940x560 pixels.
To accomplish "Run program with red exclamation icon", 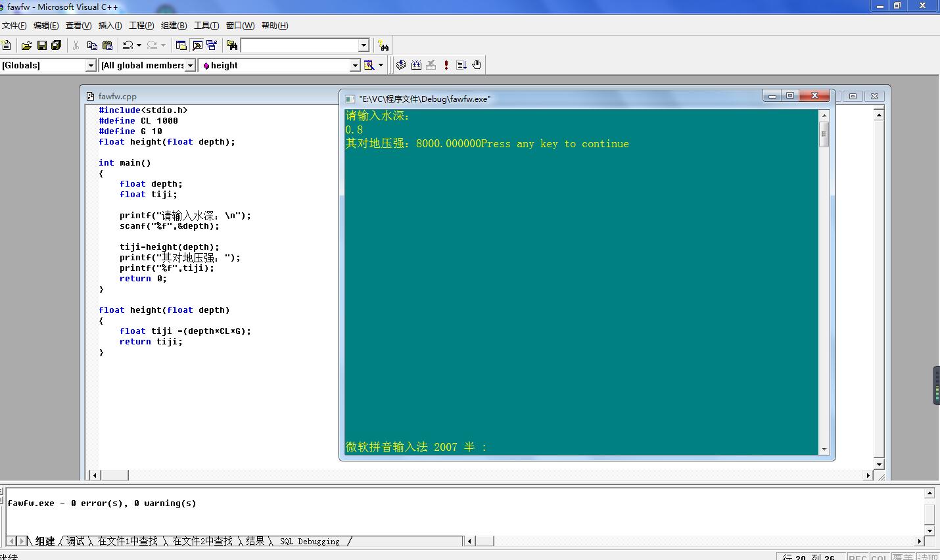I will pyautogui.click(x=446, y=65).
